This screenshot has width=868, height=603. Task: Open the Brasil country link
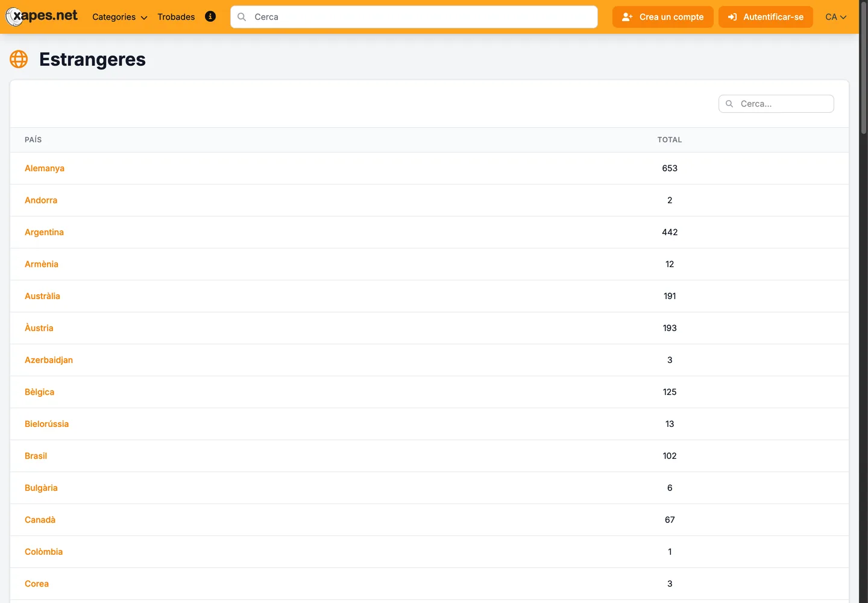[36, 456]
